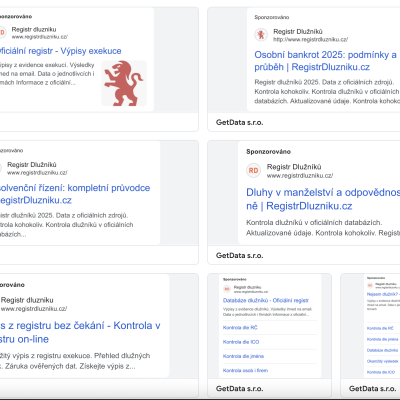Select the 'Kontrola dle RČ' sitelink
This screenshot has height=400, width=400.
(240, 328)
